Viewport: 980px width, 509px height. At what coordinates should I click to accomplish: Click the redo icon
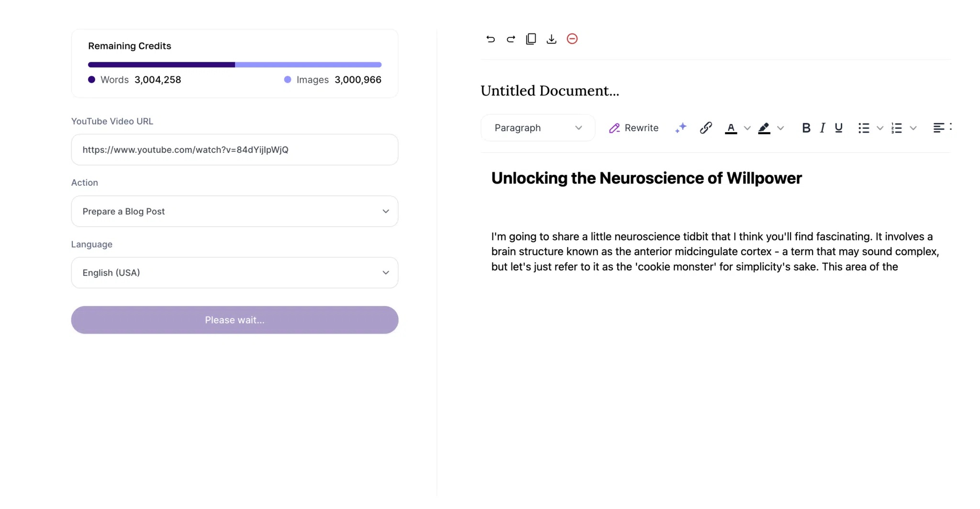[x=510, y=39]
